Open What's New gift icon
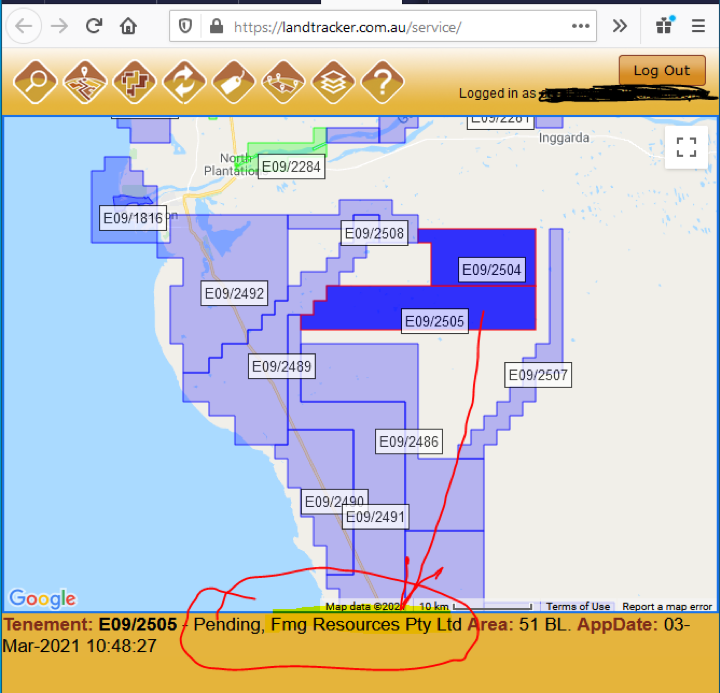Screen dimensions: 720x693 (664, 25)
